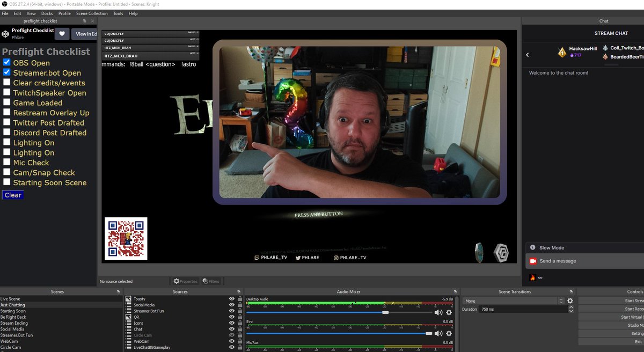
Task: Select the Starting Soon scene
Action: click(x=13, y=311)
